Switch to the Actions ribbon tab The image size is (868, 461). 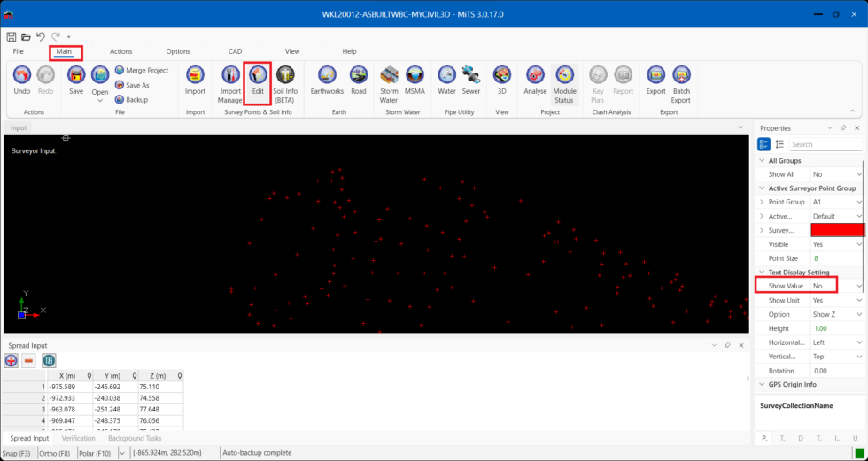(121, 52)
